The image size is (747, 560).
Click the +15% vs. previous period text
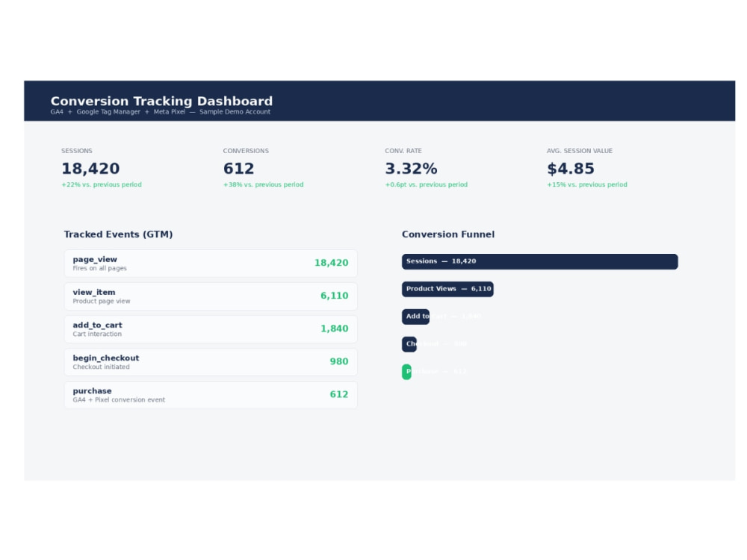[587, 184]
